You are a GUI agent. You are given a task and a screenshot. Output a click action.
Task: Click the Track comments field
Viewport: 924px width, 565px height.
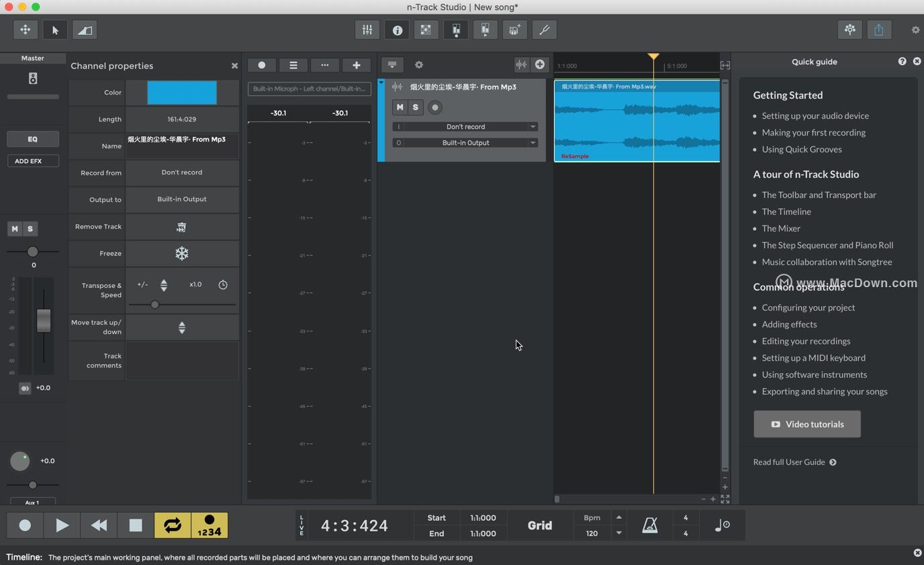182,361
